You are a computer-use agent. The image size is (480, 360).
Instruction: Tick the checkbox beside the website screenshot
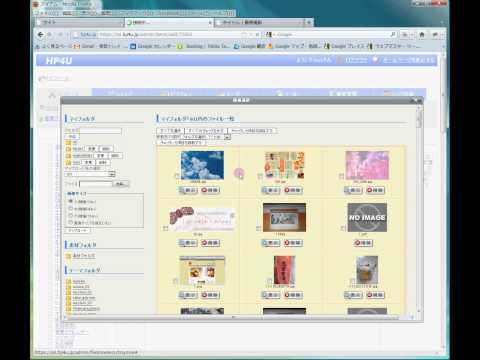pyautogui.click(x=175, y=281)
